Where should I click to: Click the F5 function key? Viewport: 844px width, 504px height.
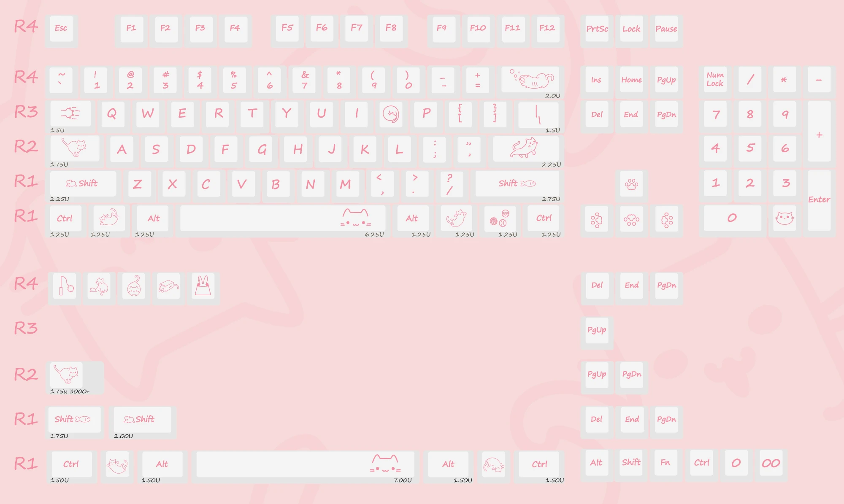pyautogui.click(x=287, y=28)
